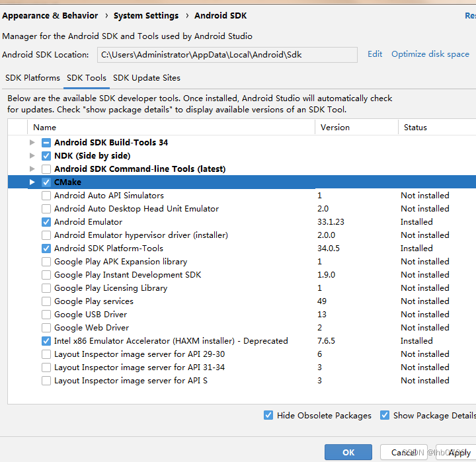Image resolution: width=476 pixels, height=462 pixels.
Task: Select 'Android Emulator' row name
Action: click(x=89, y=222)
